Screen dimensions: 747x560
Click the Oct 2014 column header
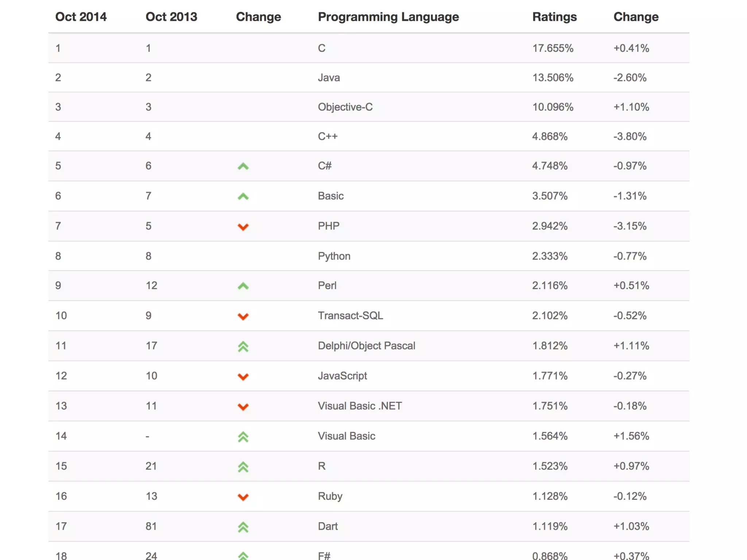point(81,17)
